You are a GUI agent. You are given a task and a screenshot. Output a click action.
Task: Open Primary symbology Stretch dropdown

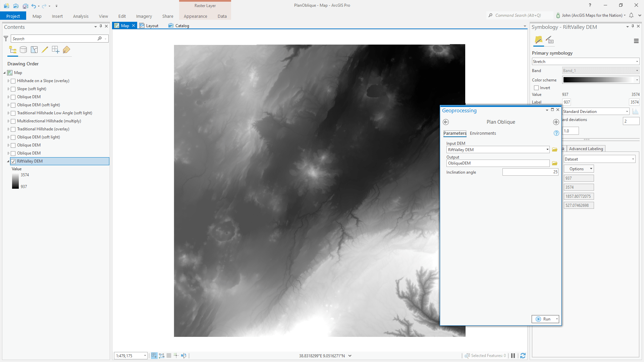point(585,62)
